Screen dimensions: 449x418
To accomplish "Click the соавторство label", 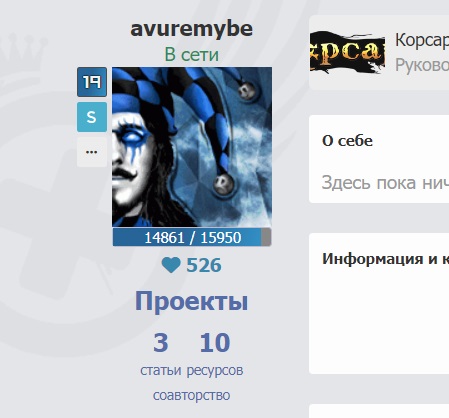I will pos(191,395).
